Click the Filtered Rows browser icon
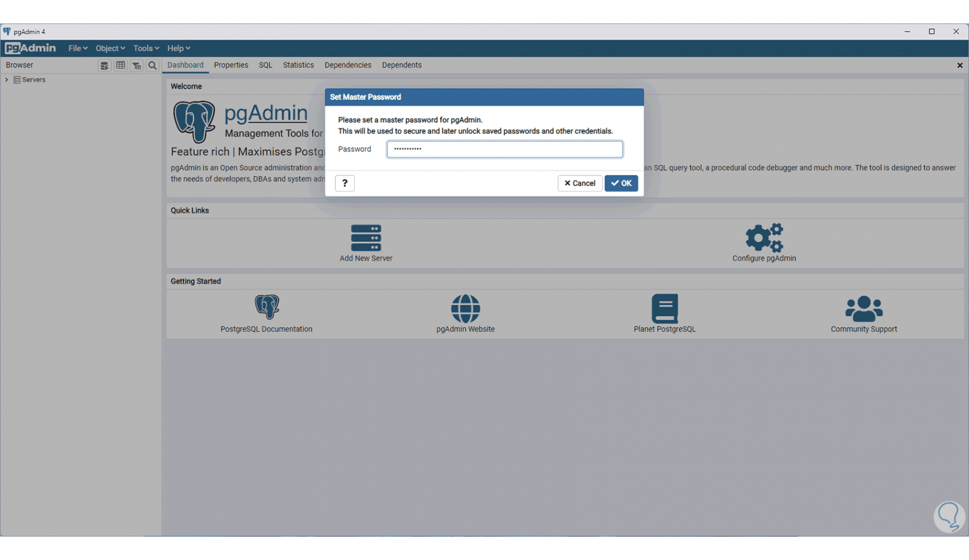Image resolution: width=969 pixels, height=560 pixels. (x=136, y=66)
